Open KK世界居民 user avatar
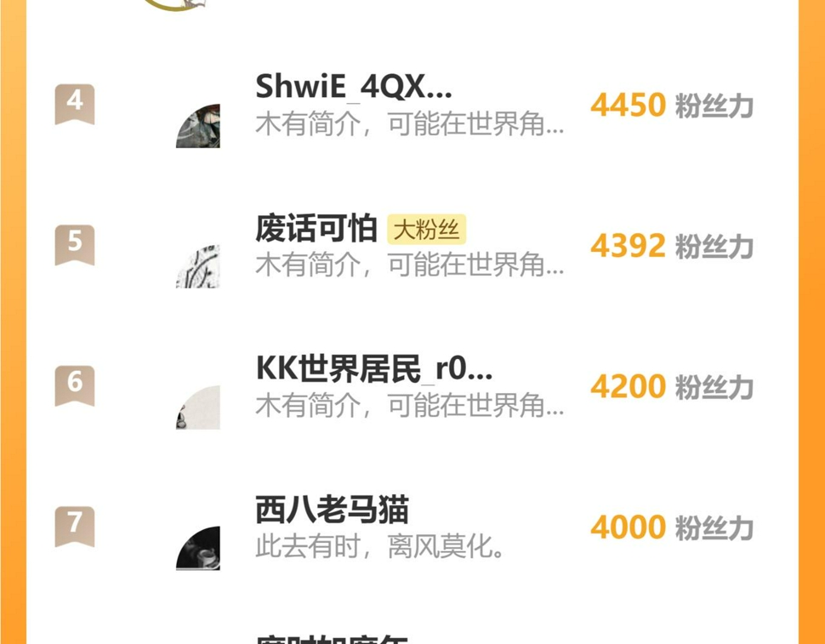The image size is (825, 644). click(x=198, y=407)
